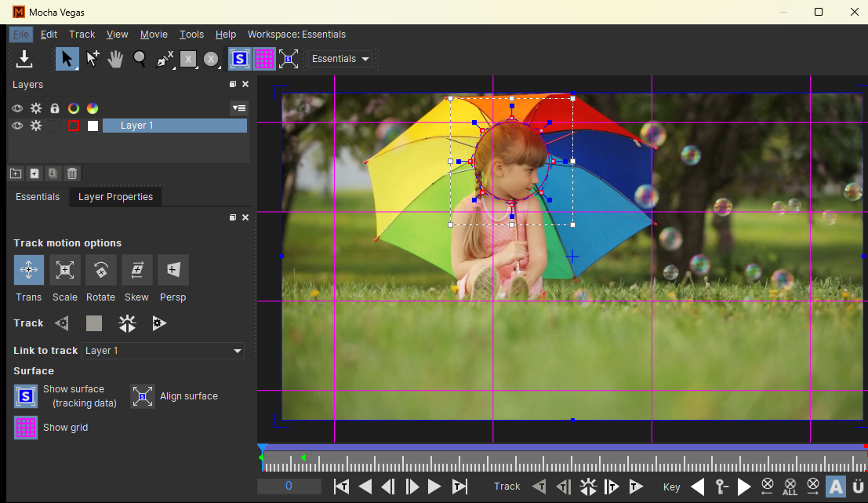Pick the rectangle X-Spline shape tool

click(188, 59)
